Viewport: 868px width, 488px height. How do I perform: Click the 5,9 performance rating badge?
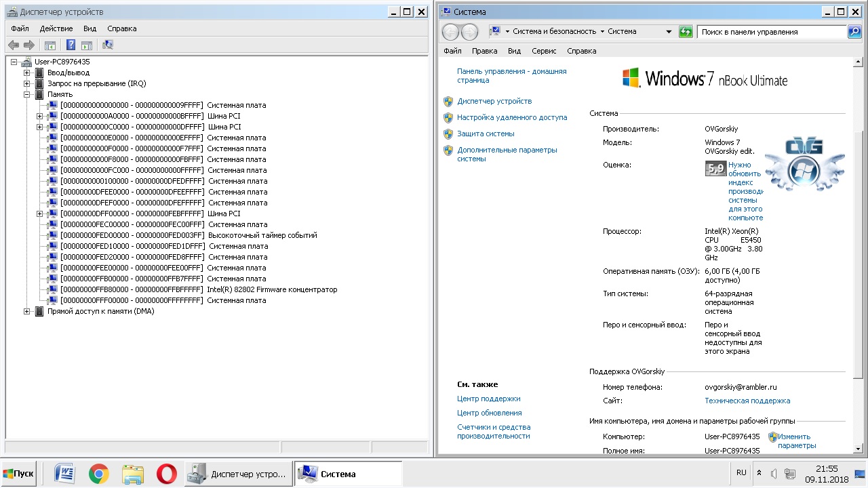pos(715,169)
